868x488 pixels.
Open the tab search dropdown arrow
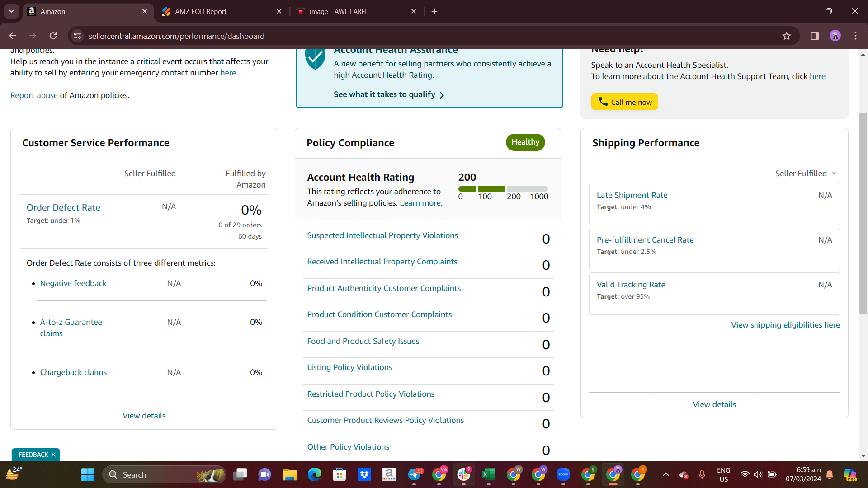(x=11, y=11)
